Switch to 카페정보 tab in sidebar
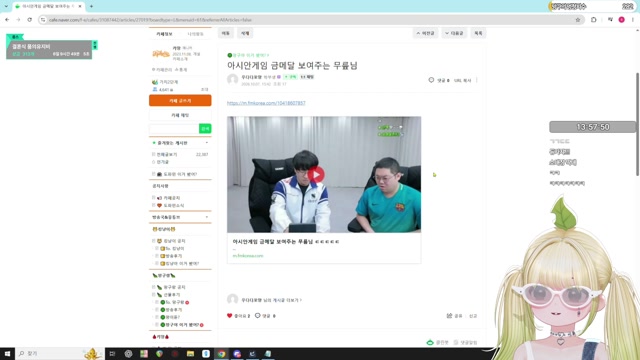The width and height of the screenshot is (640, 360). click(x=164, y=34)
